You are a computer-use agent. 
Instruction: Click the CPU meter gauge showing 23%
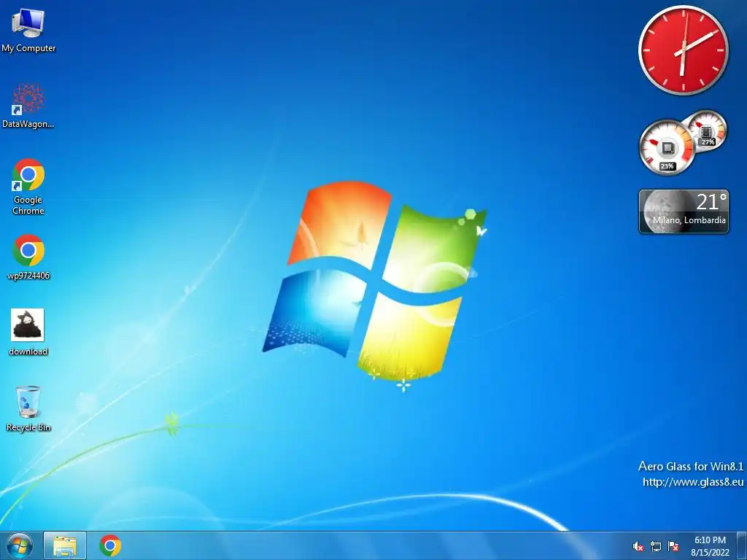click(x=667, y=147)
